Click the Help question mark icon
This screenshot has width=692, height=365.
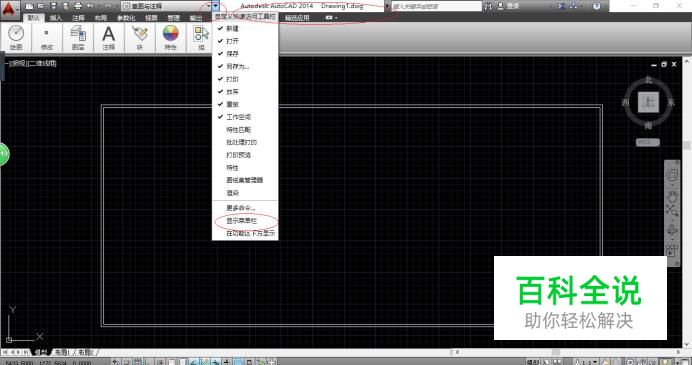point(596,6)
